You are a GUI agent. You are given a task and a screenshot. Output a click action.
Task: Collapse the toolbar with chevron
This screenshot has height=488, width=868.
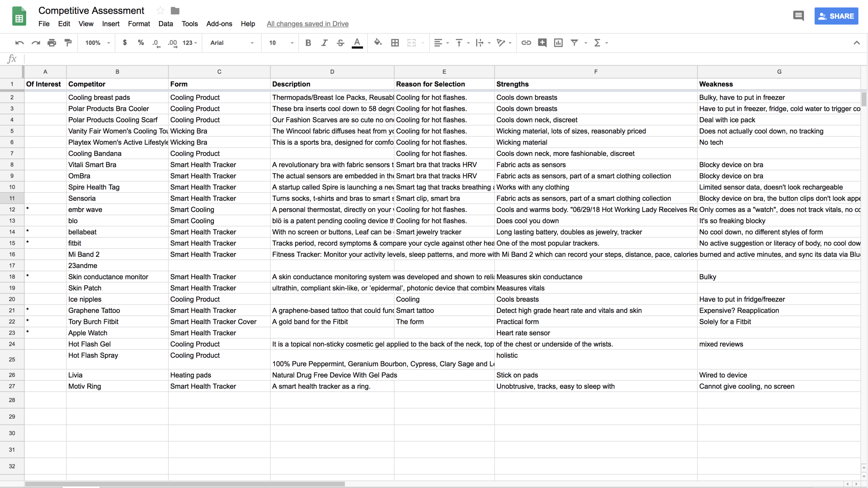point(857,43)
